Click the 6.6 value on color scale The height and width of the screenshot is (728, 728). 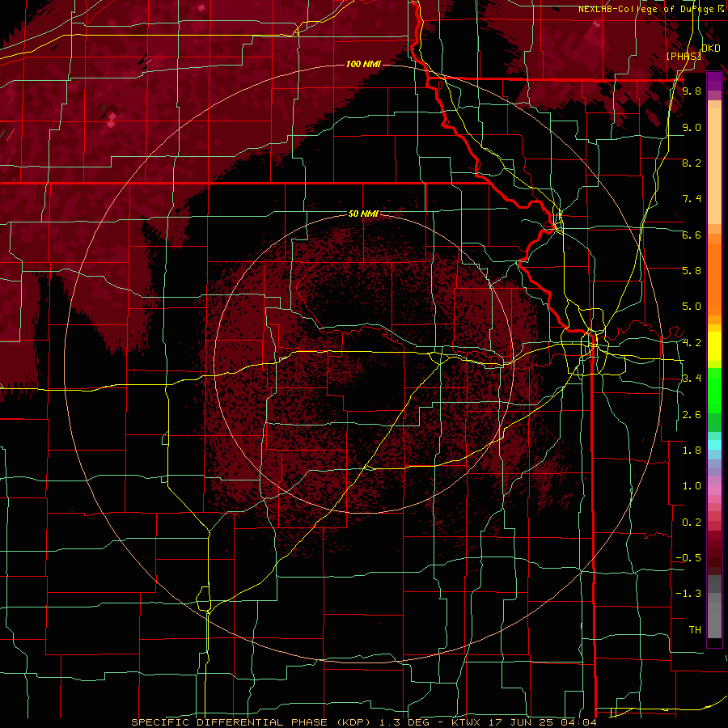pos(692,235)
